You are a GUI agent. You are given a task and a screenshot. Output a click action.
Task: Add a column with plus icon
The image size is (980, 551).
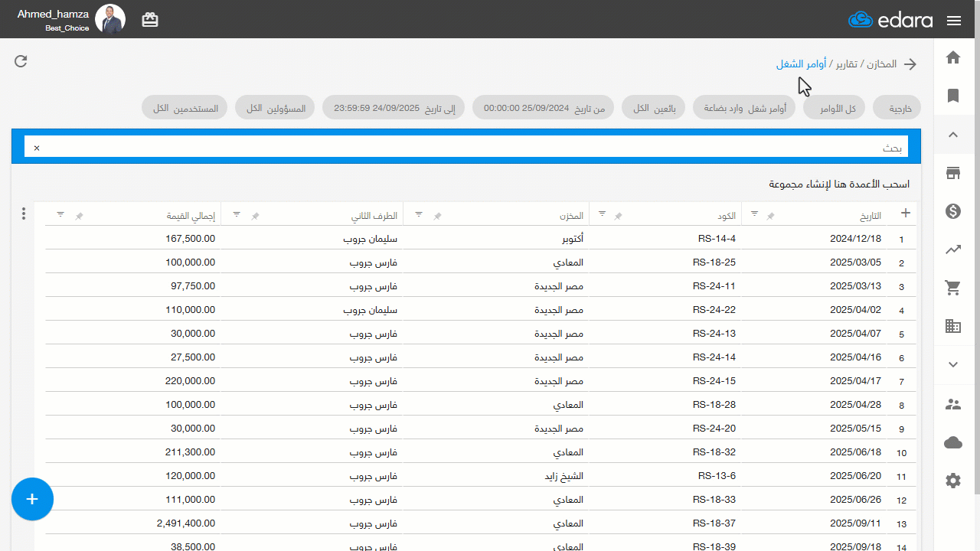pos(906,214)
